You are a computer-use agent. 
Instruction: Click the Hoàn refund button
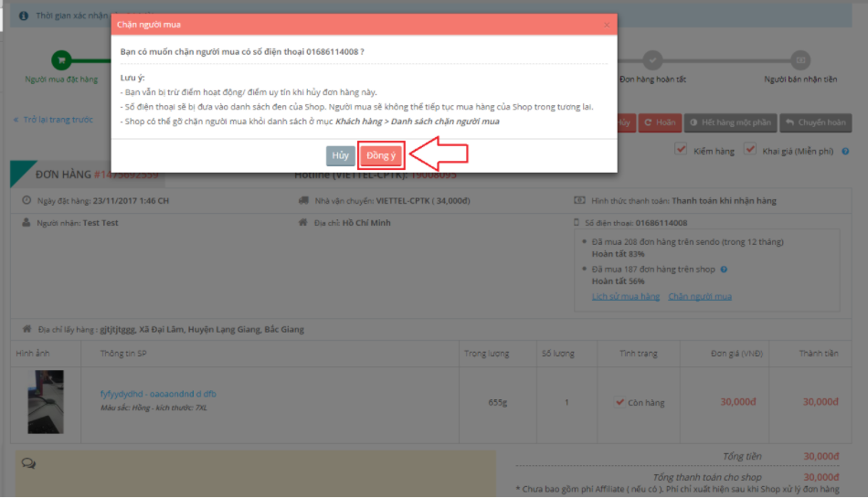[x=659, y=122]
